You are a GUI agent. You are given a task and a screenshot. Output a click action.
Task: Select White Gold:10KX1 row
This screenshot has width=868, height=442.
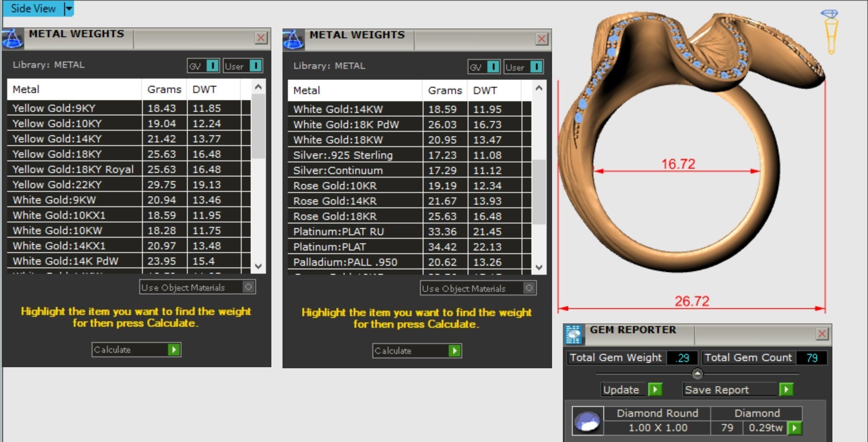[x=128, y=215]
